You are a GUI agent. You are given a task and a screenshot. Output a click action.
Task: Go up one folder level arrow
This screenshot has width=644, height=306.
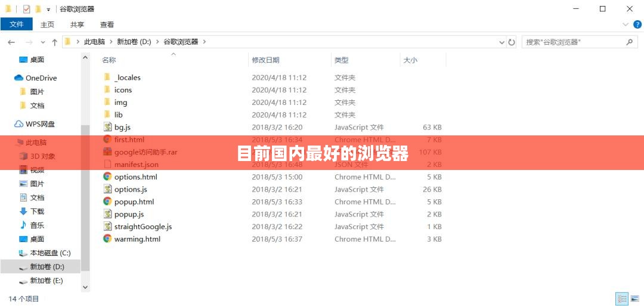[55, 42]
